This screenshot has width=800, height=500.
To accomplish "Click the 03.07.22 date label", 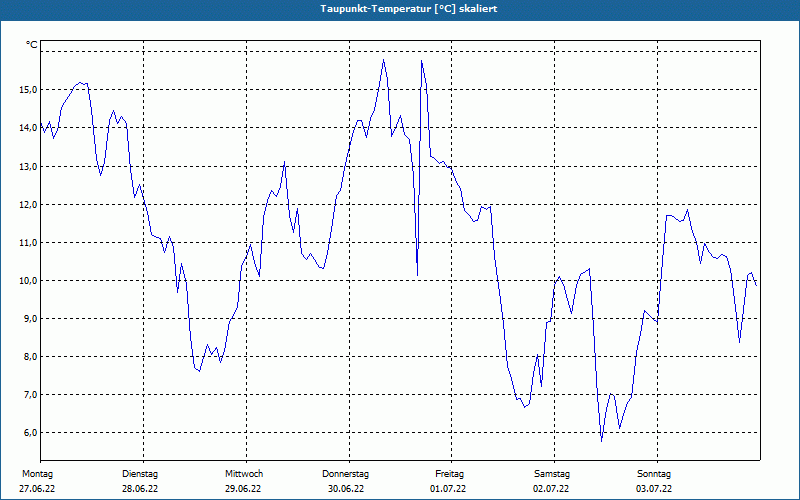I will click(x=654, y=489).
